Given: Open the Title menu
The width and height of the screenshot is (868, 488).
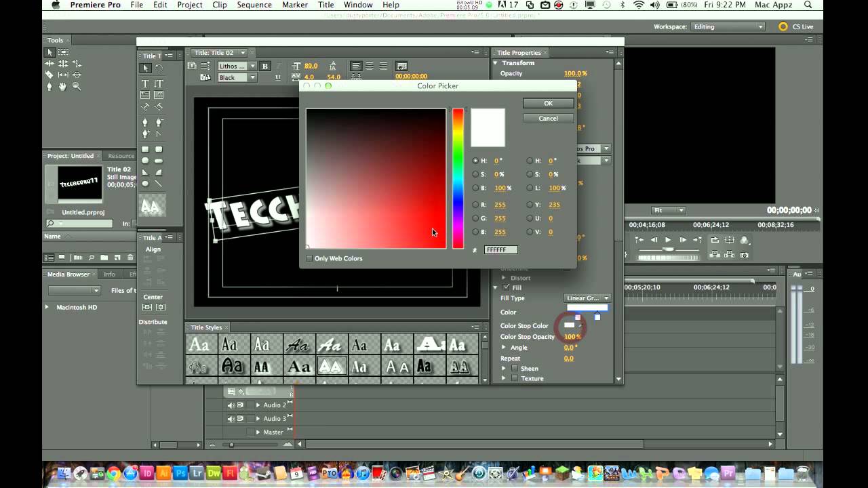Looking at the screenshot, I should point(326,5).
